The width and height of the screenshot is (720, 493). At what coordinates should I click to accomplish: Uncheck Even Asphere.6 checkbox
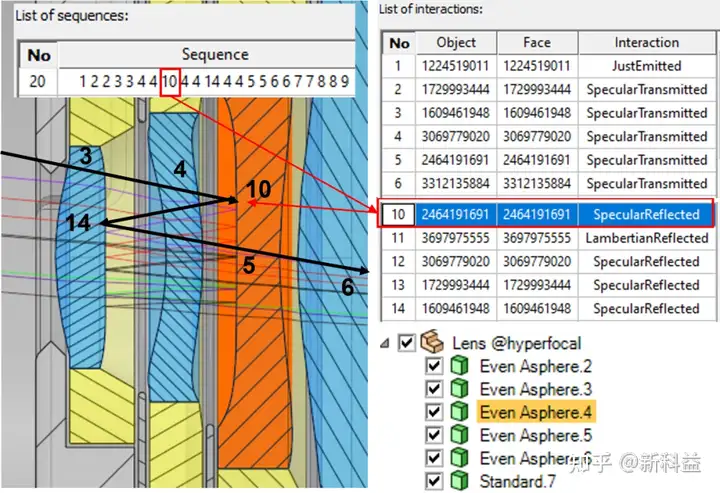[x=433, y=457]
